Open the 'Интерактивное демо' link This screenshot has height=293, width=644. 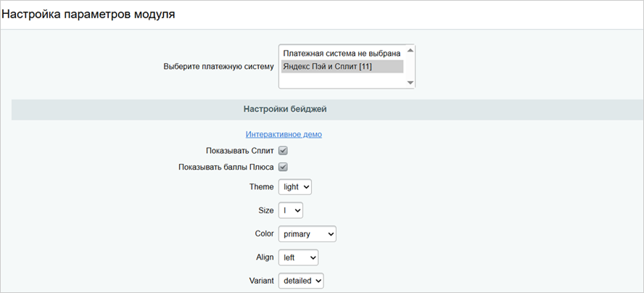click(x=284, y=134)
